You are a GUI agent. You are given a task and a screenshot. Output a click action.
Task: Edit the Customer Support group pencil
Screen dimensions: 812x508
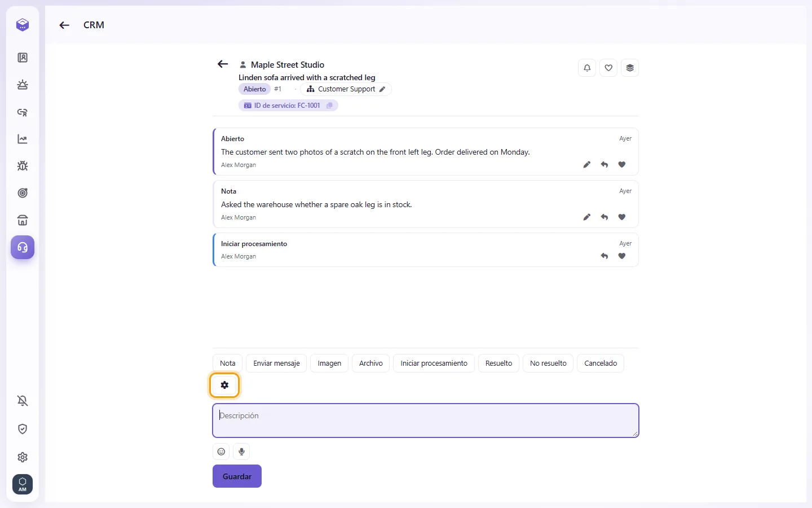coord(382,89)
